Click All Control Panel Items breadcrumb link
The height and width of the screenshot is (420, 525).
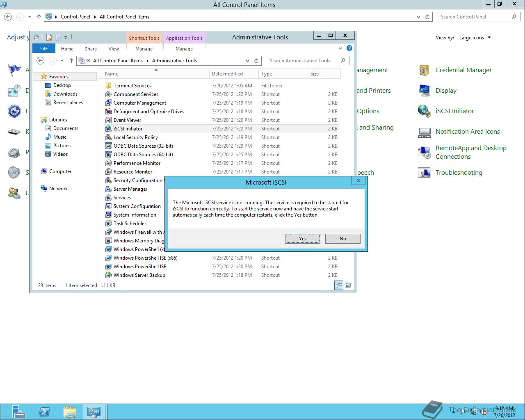pos(124,17)
